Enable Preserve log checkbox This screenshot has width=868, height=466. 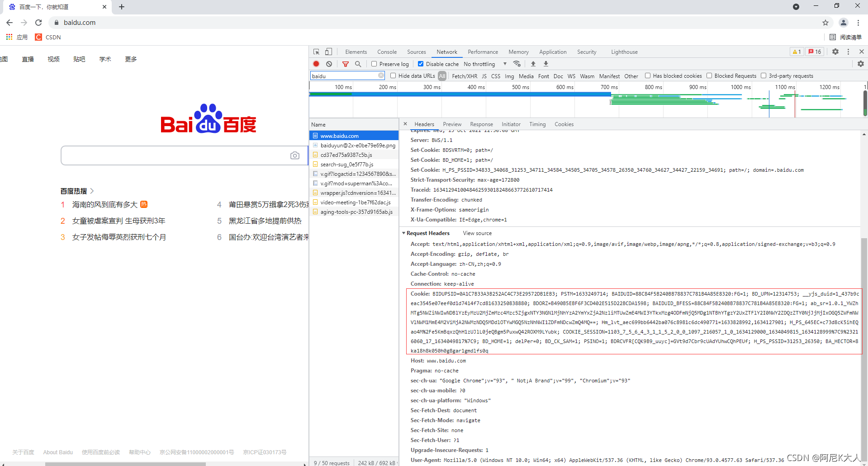point(374,64)
